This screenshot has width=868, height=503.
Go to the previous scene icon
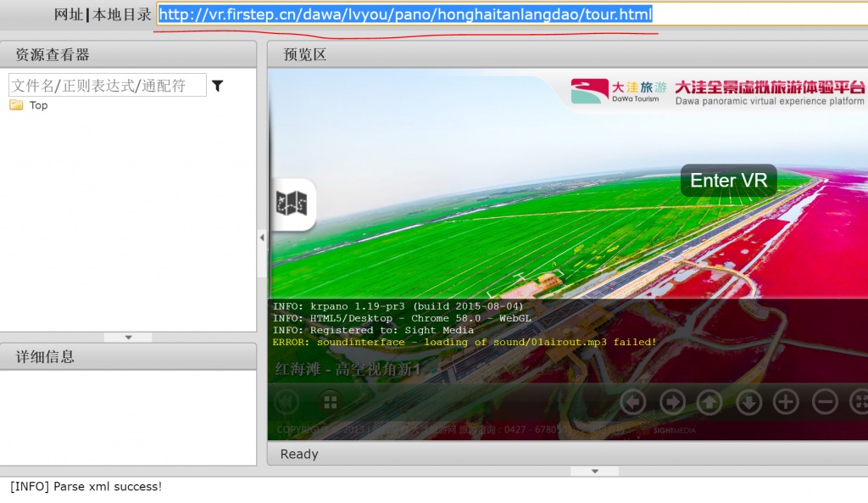click(x=287, y=401)
